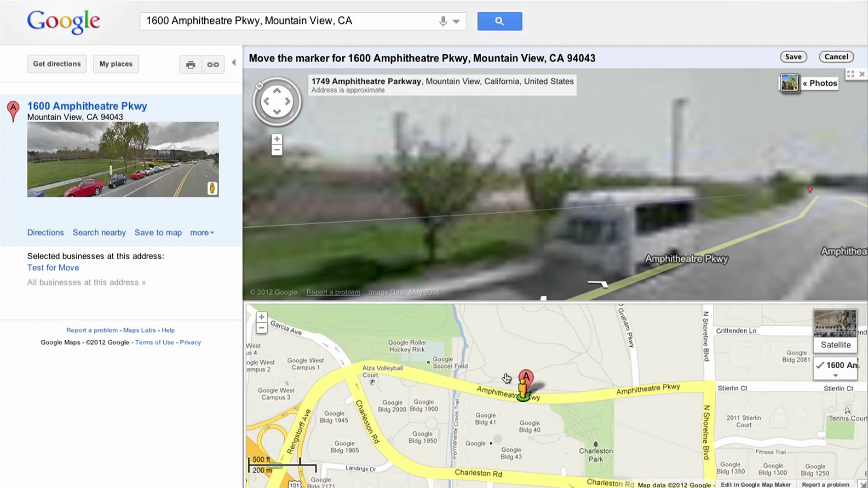Expand the more dropdown
Image resolution: width=868 pixels, height=488 pixels.
(202, 233)
